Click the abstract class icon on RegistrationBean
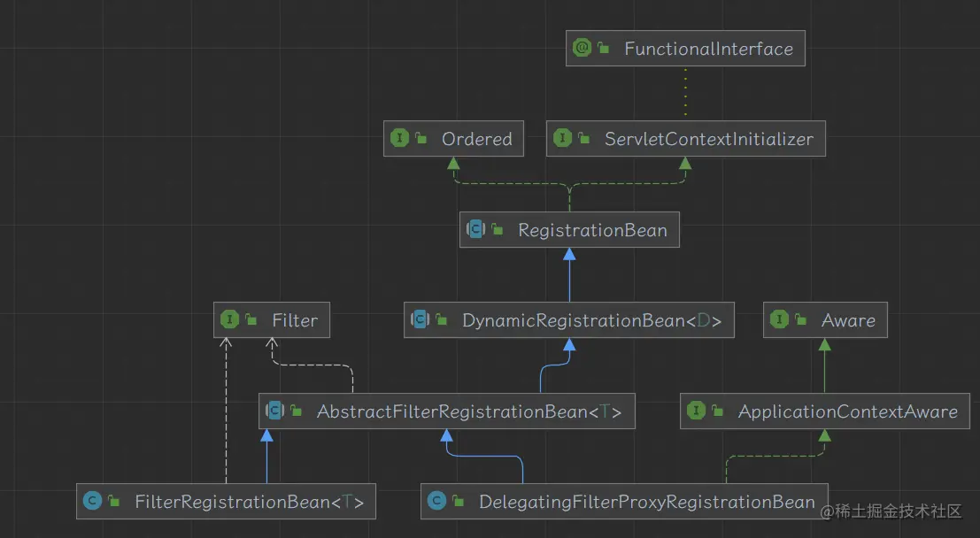 tap(475, 229)
